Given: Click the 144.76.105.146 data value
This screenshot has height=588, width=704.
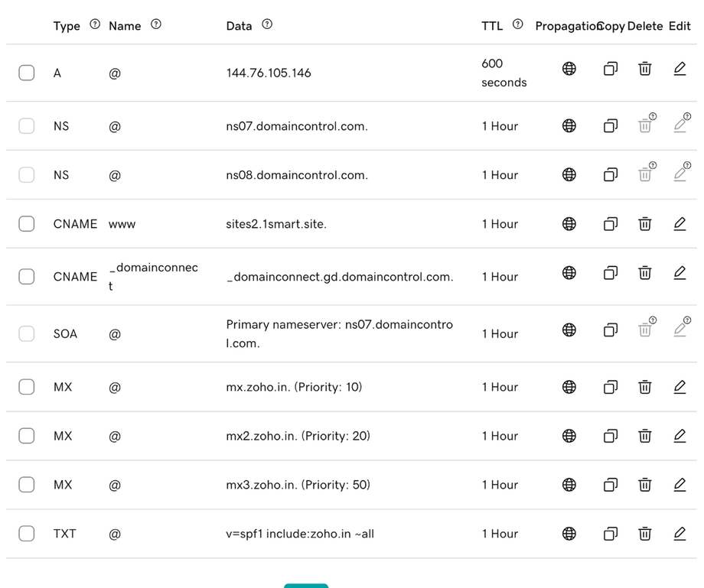Looking at the screenshot, I should pyautogui.click(x=269, y=73).
